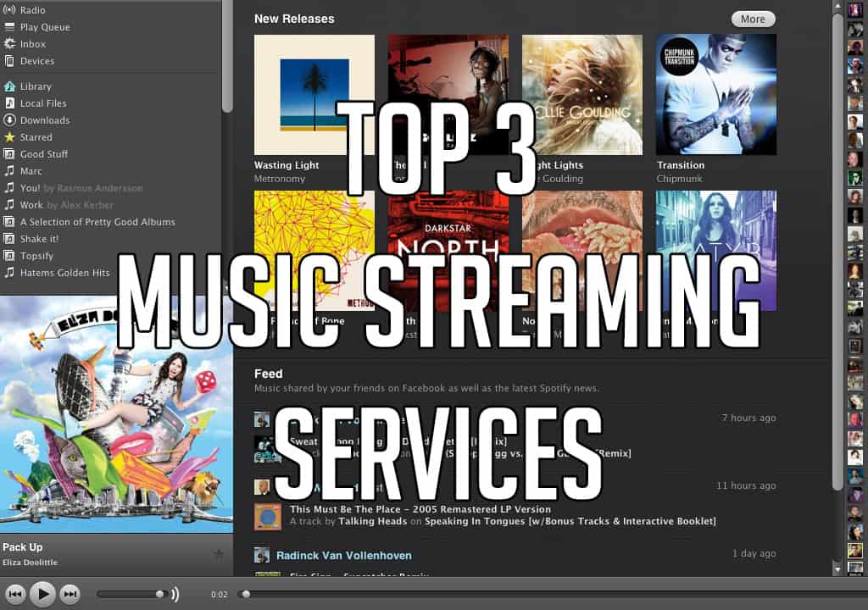
Task: Open the Darkstar North album cover
Action: 448,251
